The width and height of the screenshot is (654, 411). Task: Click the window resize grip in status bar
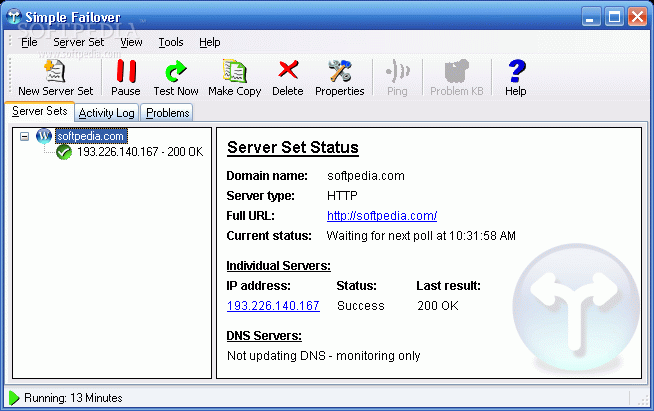643,400
